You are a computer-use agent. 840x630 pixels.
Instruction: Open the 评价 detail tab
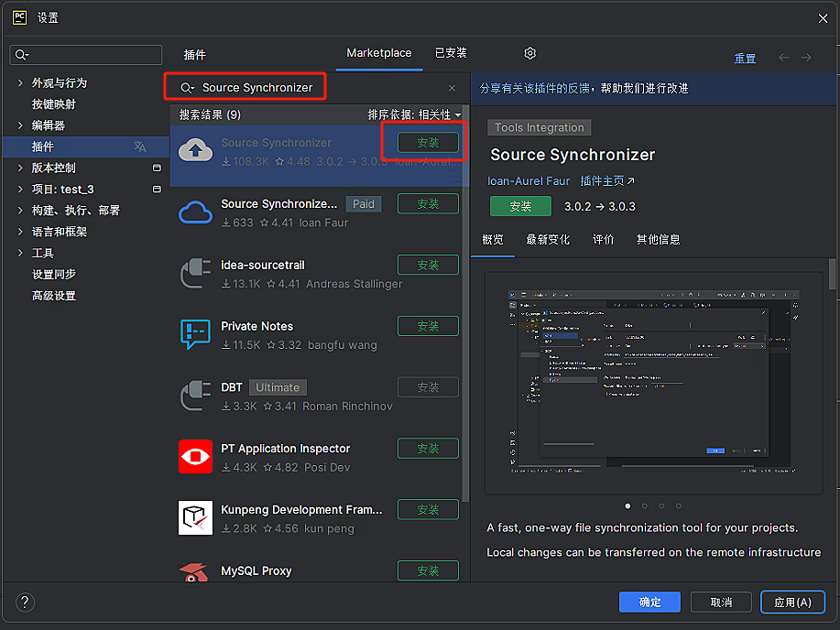(x=604, y=240)
